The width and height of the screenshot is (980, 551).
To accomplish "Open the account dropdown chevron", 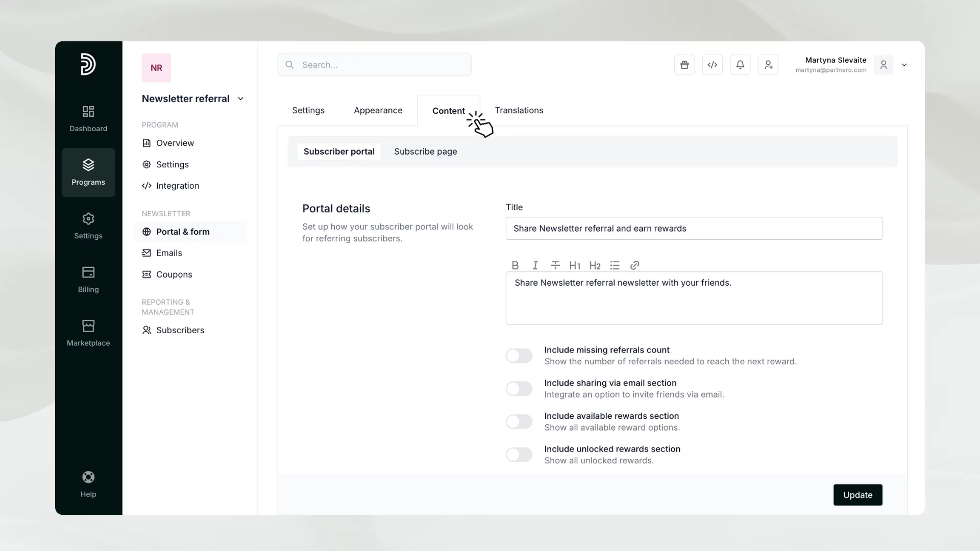I will (x=904, y=65).
